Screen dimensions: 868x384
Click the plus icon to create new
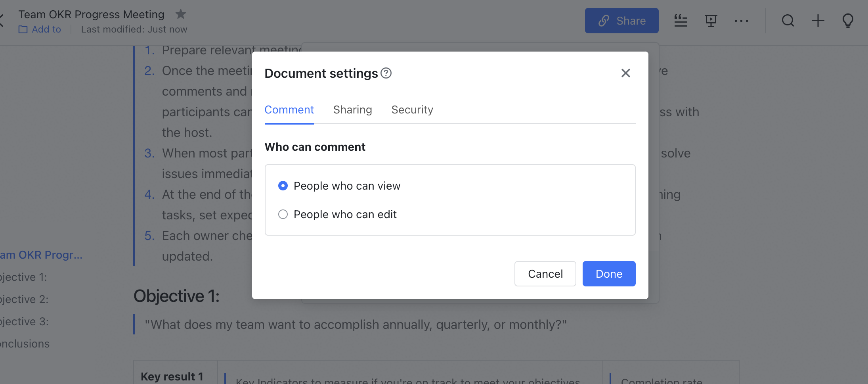(817, 21)
